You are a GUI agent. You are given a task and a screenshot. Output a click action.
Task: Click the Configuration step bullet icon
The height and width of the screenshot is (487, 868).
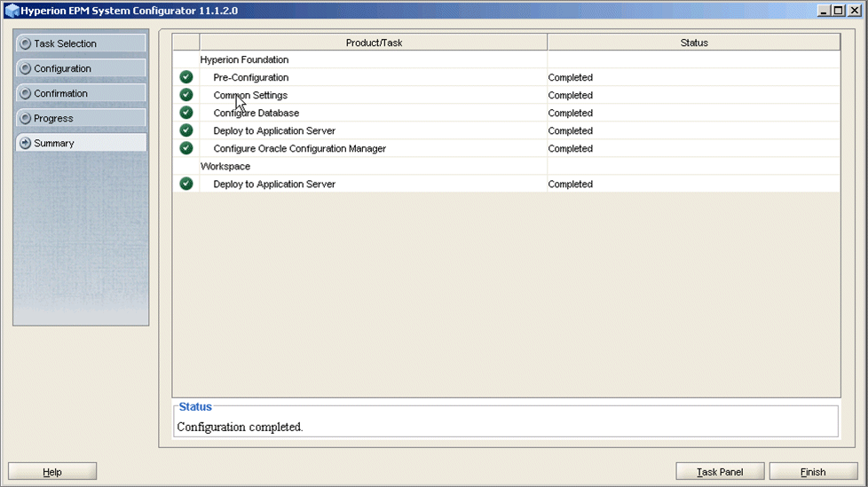(x=25, y=68)
